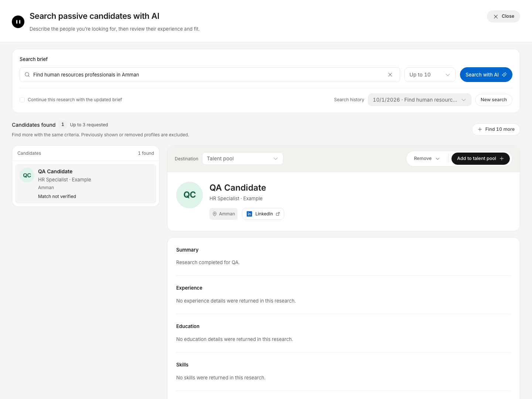Click the Research completed for QA text
Screen dimensions: 532x399
[208, 263]
